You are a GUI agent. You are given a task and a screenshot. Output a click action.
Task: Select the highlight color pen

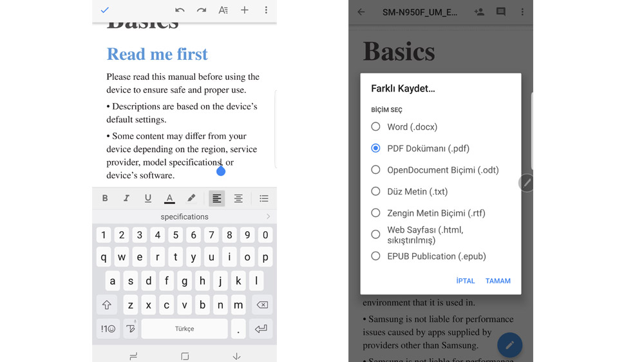tap(191, 198)
